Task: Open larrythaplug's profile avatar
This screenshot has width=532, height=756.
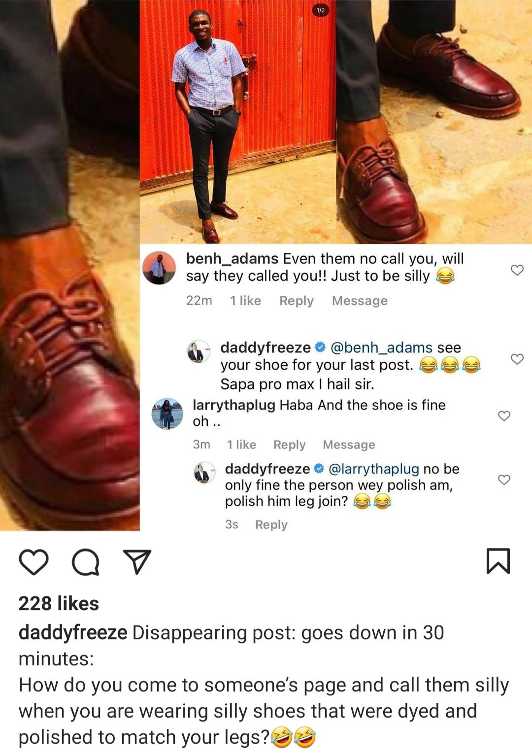Action: click(x=167, y=413)
